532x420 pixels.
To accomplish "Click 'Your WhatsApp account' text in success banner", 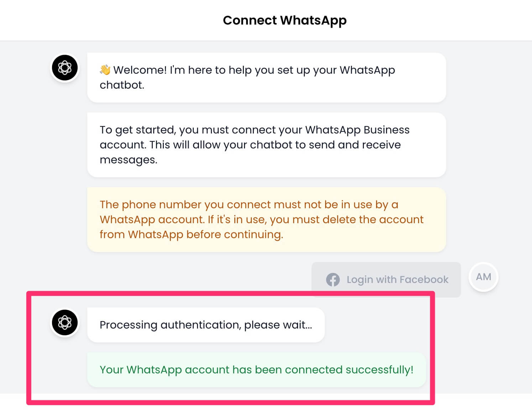I will tap(165, 370).
